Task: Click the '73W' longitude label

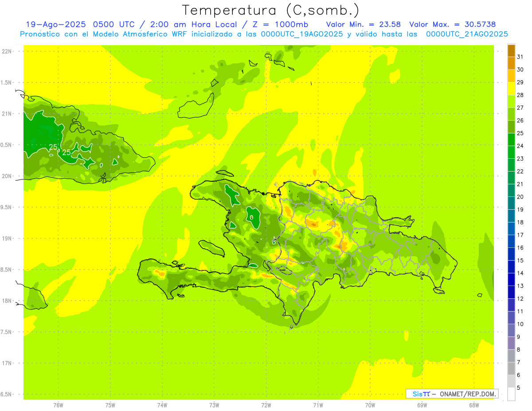Action: pyautogui.click(x=214, y=405)
